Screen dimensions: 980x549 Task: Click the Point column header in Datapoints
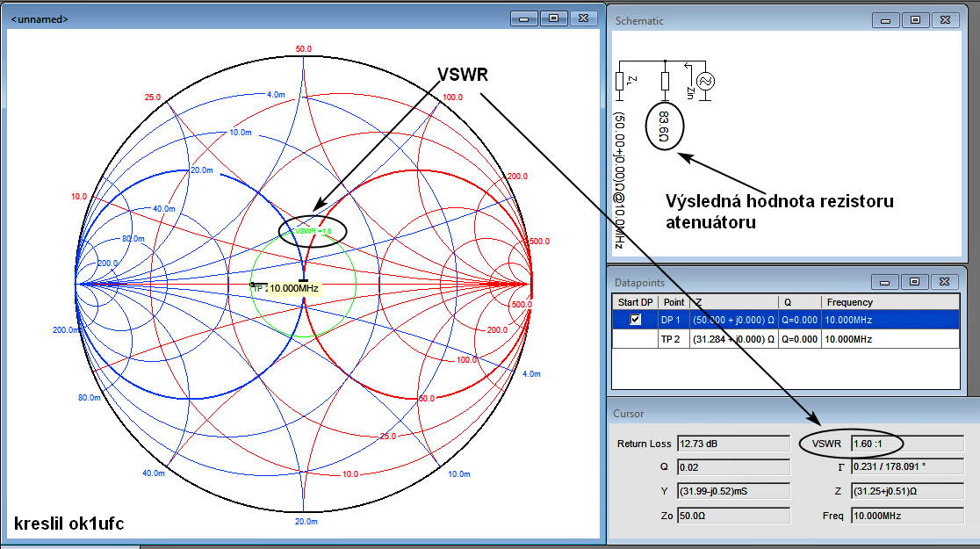tap(674, 302)
